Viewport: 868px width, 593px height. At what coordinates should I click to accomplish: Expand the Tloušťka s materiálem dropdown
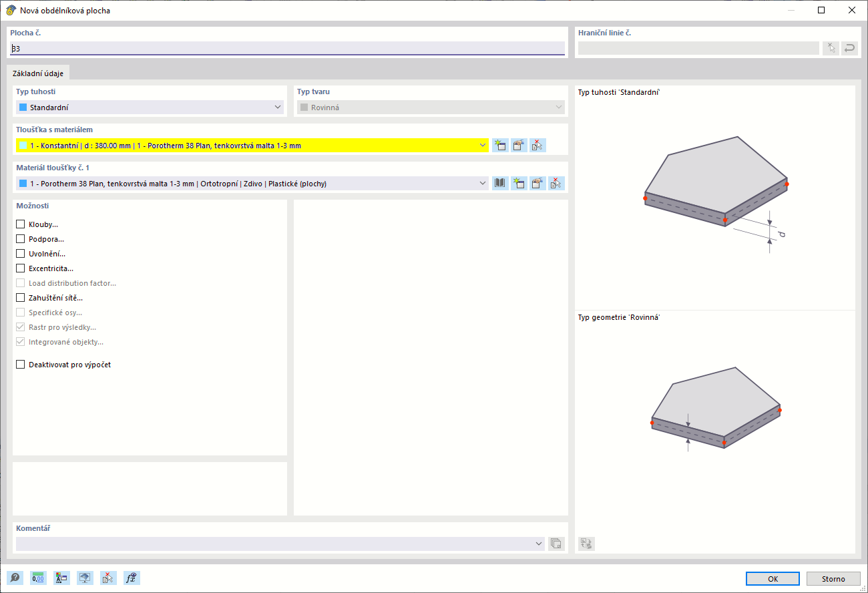pos(482,146)
